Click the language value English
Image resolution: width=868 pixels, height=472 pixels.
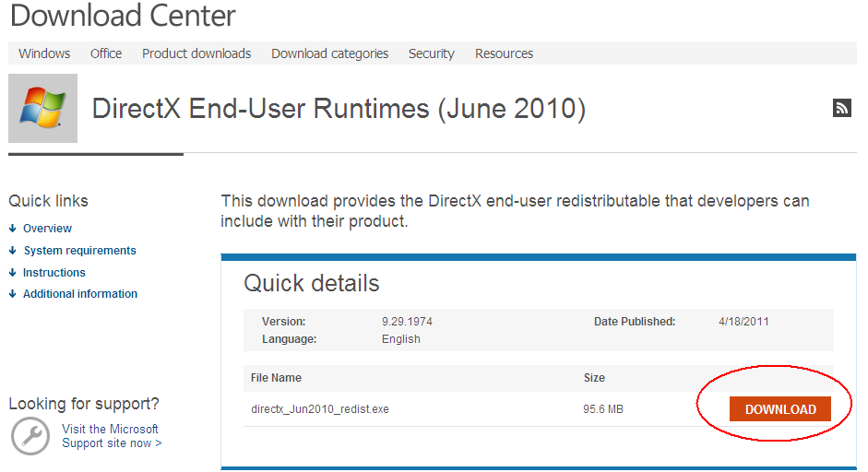click(x=400, y=339)
